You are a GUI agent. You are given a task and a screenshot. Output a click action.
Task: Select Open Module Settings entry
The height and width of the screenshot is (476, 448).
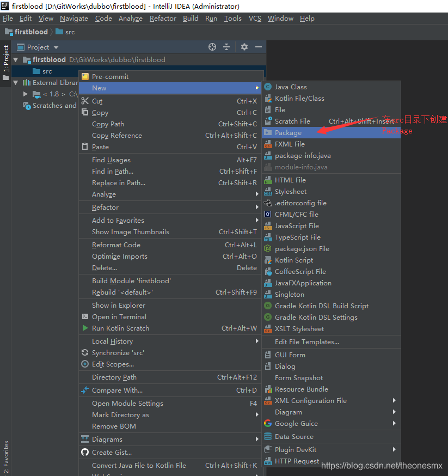[x=170, y=403]
